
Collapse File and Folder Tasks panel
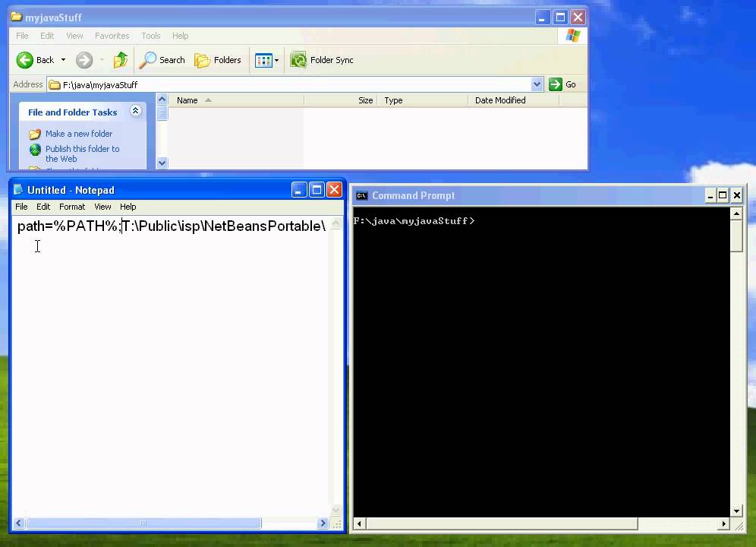tap(135, 111)
